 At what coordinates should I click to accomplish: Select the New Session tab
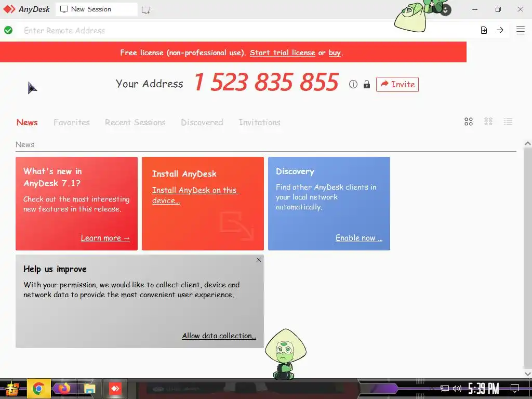pos(97,9)
